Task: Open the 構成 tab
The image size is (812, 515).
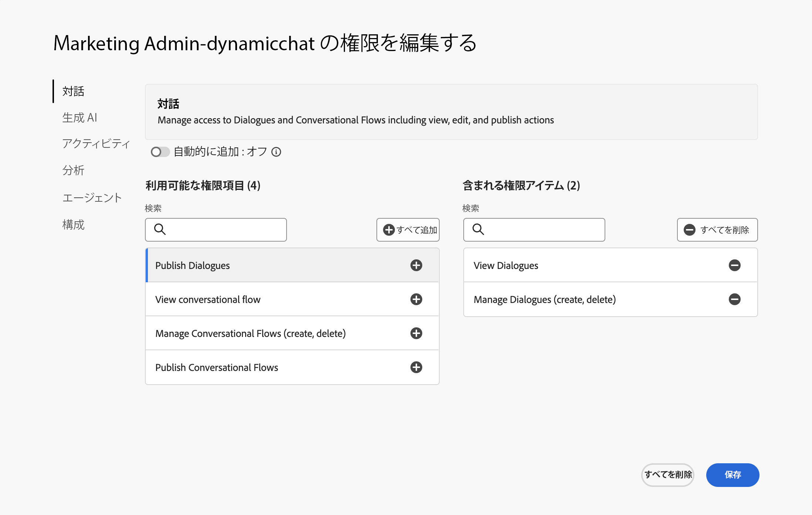Action: tap(73, 225)
